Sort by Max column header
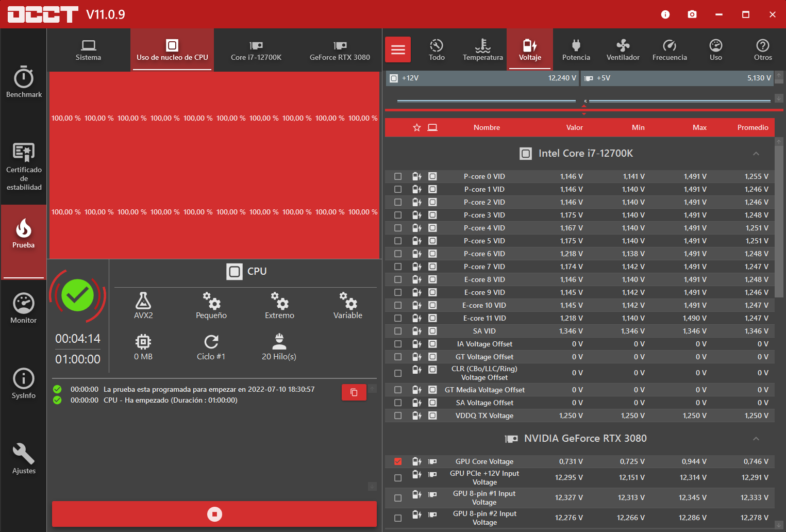This screenshot has height=532, width=786. point(699,127)
